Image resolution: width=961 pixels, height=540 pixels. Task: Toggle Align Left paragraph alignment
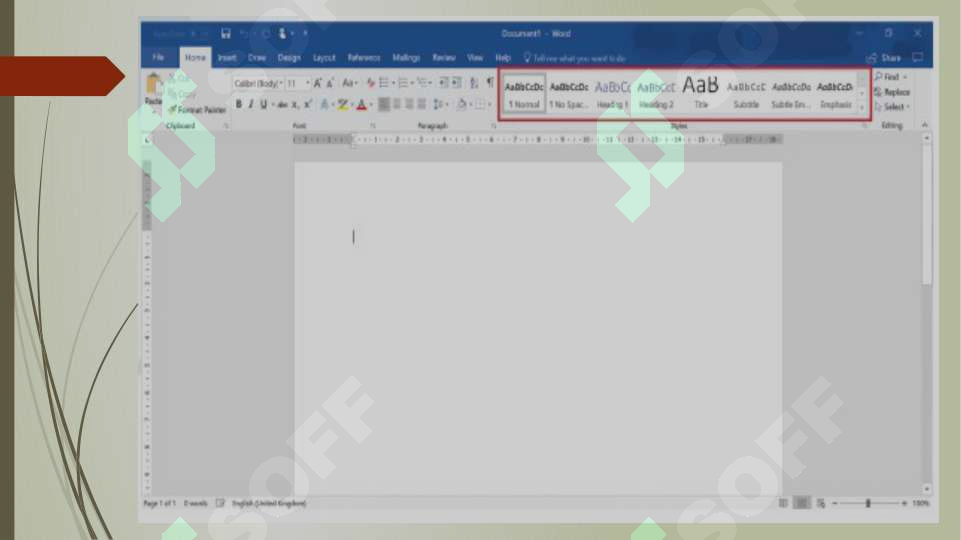click(x=384, y=104)
